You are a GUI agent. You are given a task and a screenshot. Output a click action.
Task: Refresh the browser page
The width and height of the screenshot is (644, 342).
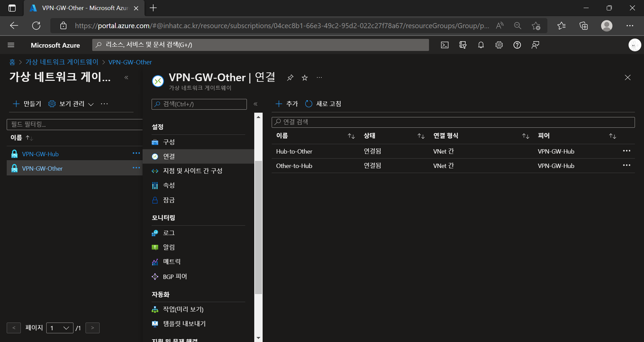pos(36,26)
